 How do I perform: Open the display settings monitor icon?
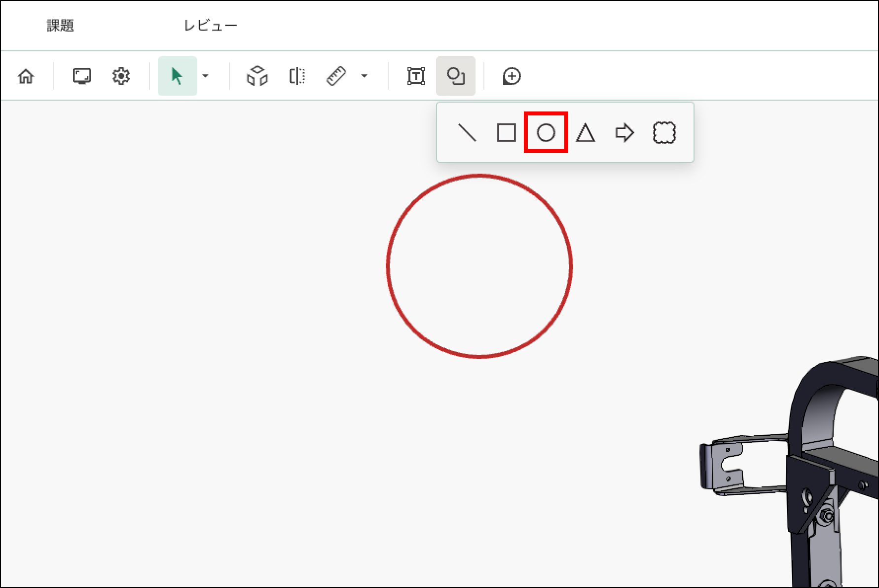click(x=81, y=76)
